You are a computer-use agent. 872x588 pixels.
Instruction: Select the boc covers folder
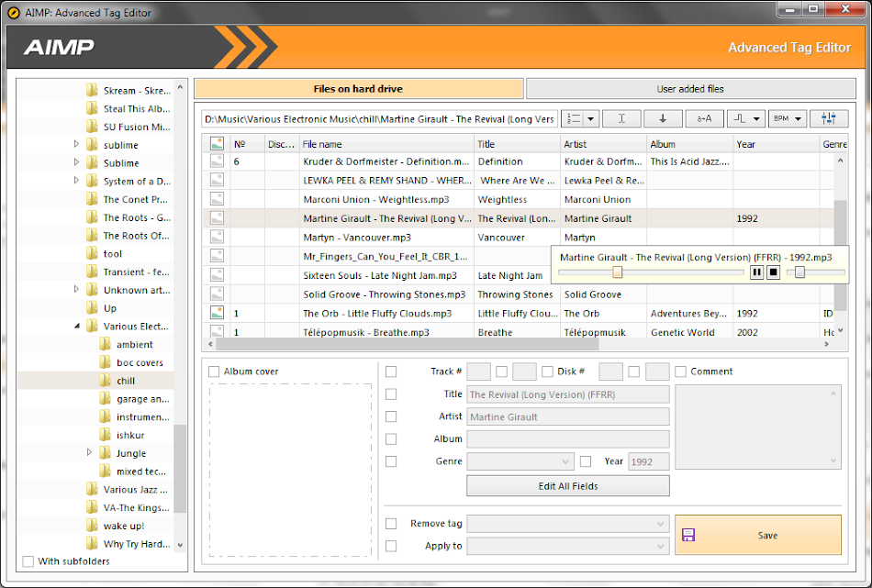(140, 362)
